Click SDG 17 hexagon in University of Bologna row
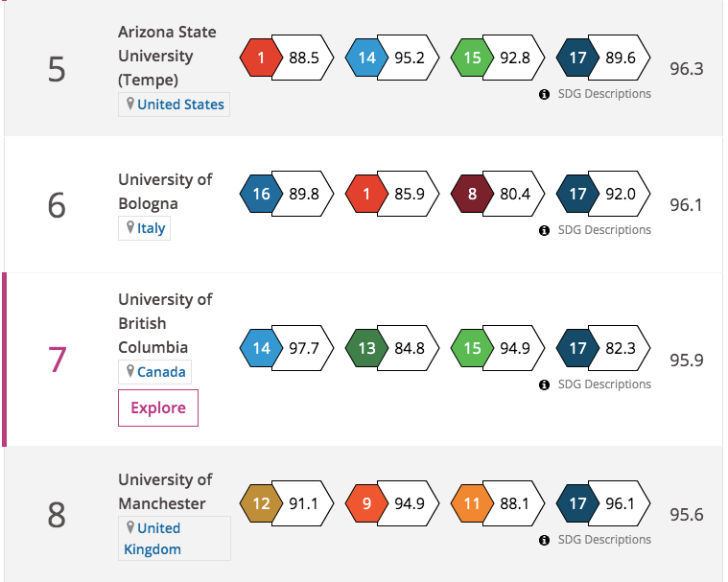This screenshot has height=582, width=728. click(x=577, y=194)
